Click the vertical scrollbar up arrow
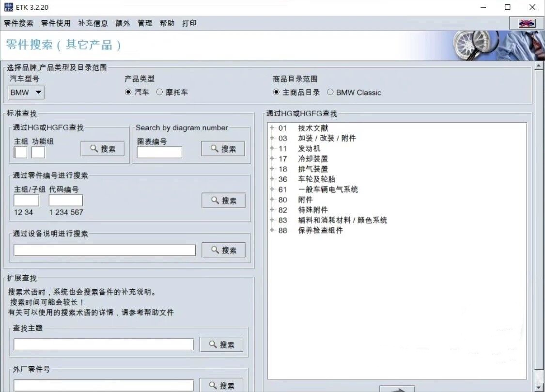This screenshot has width=545, height=392. 539,65
